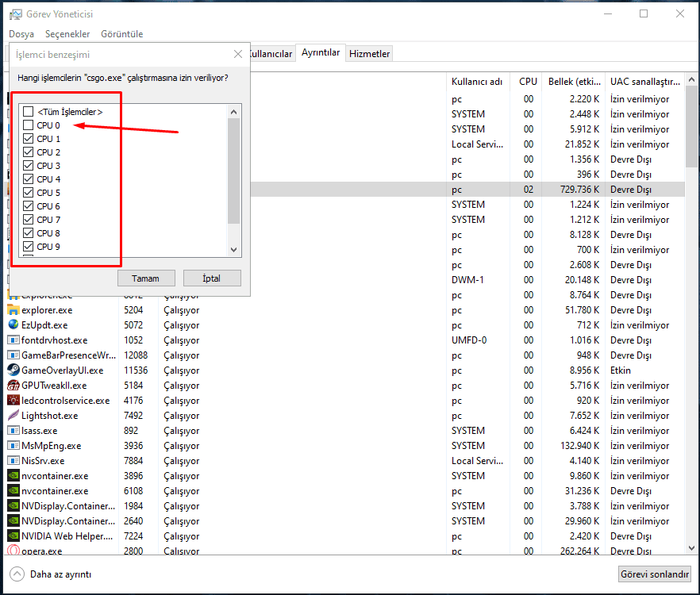Screen dimensions: 700x595
Task: Sort by the Bellek column header
Action: pos(575,81)
